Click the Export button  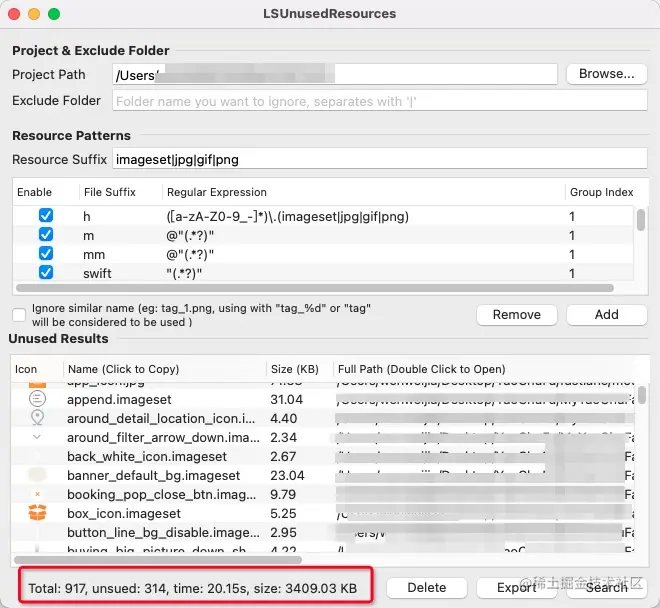[x=517, y=587]
